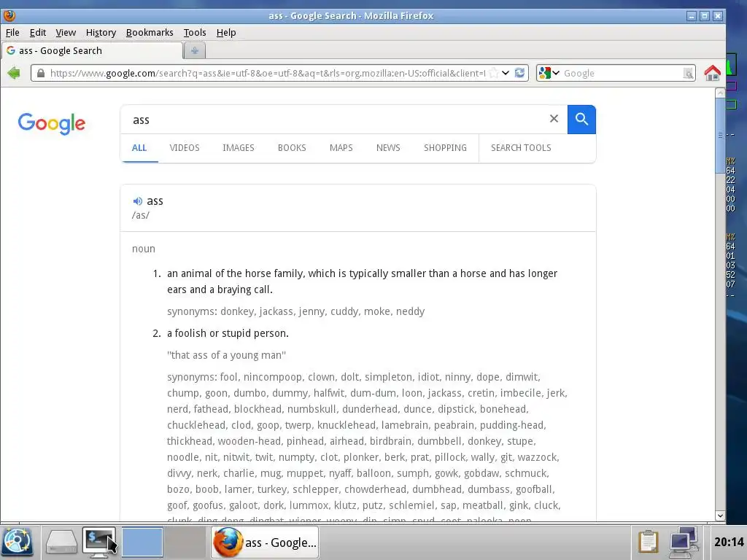Open the Help menu
This screenshot has width=747, height=560.
pyautogui.click(x=226, y=32)
